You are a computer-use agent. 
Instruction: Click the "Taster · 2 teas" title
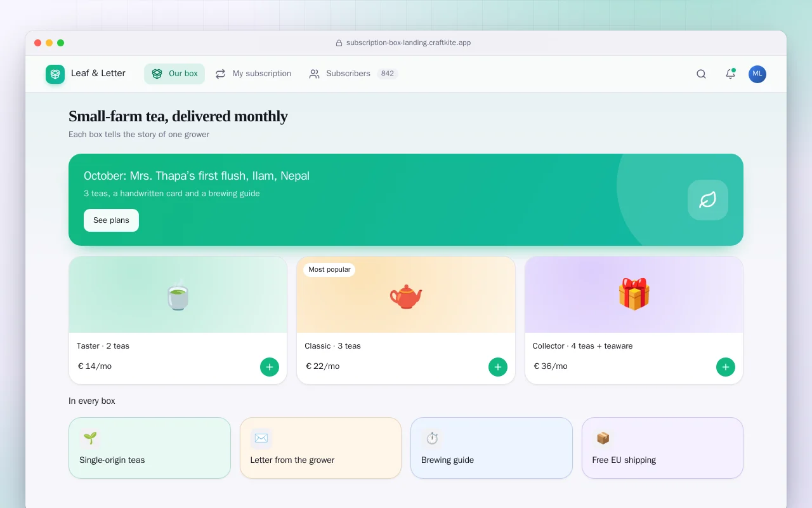coord(103,346)
